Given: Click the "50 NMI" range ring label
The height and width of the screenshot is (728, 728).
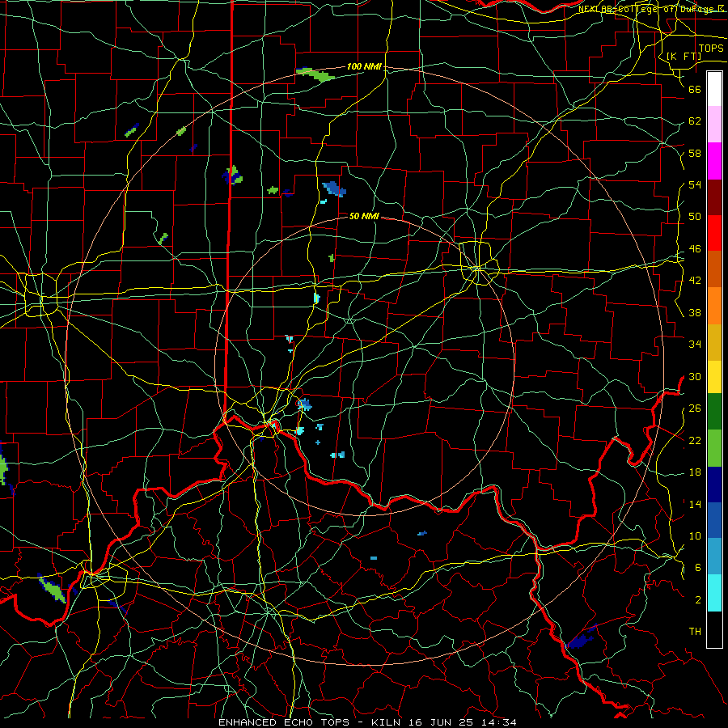Looking at the screenshot, I should [364, 216].
